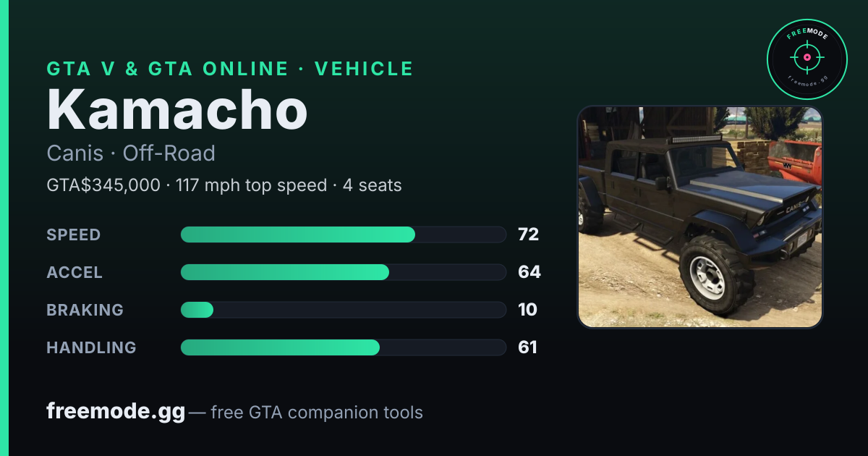Image resolution: width=868 pixels, height=456 pixels.
Task: Click the SPEED stat bar
Action: (x=343, y=235)
